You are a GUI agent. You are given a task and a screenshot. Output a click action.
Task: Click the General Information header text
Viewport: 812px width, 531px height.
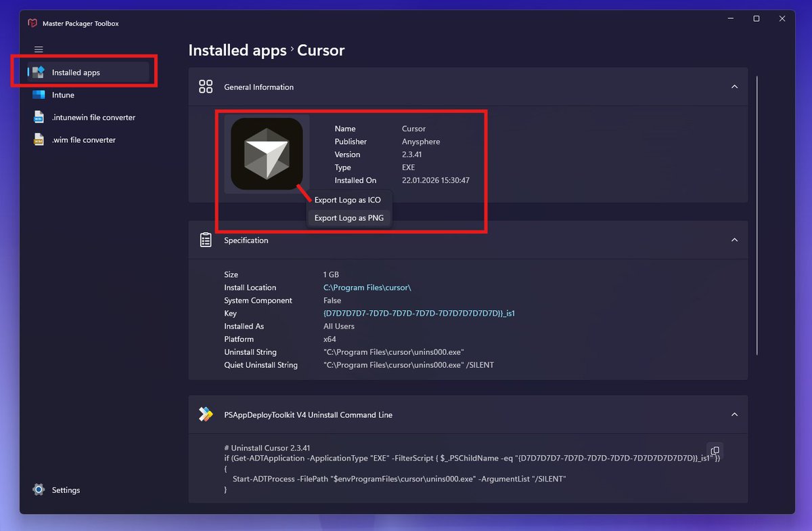[x=258, y=87]
